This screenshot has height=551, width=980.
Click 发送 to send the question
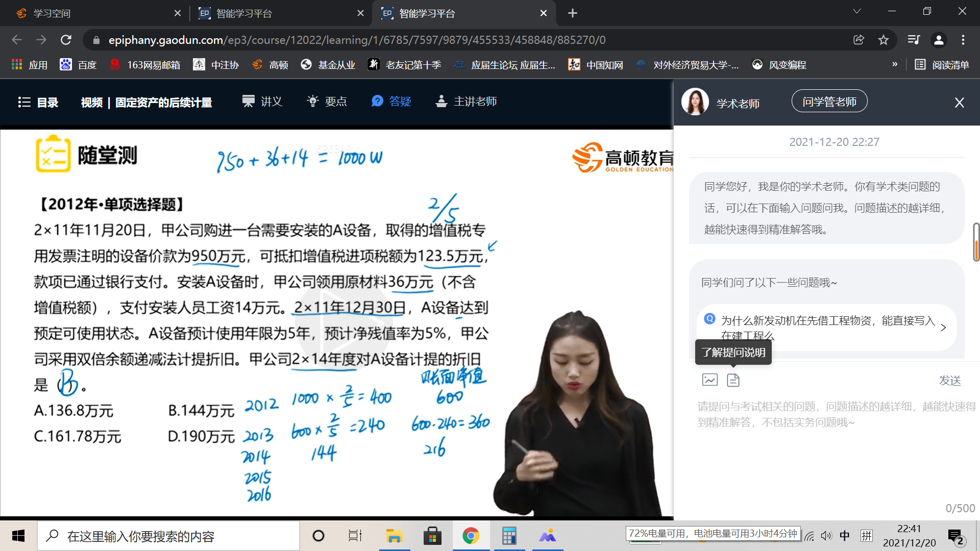pyautogui.click(x=949, y=381)
